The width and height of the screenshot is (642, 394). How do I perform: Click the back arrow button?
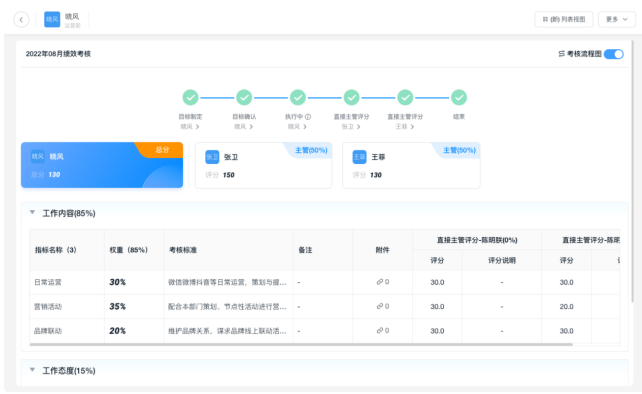[21, 19]
